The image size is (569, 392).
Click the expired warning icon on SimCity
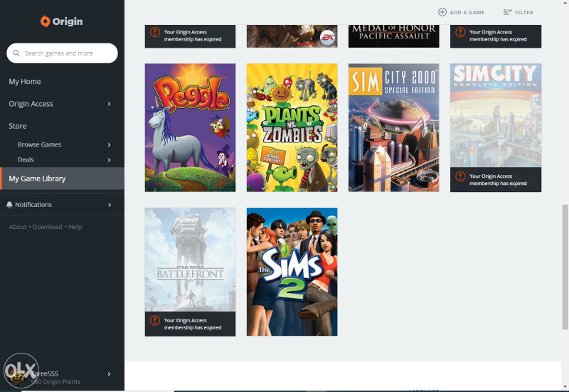(460, 176)
